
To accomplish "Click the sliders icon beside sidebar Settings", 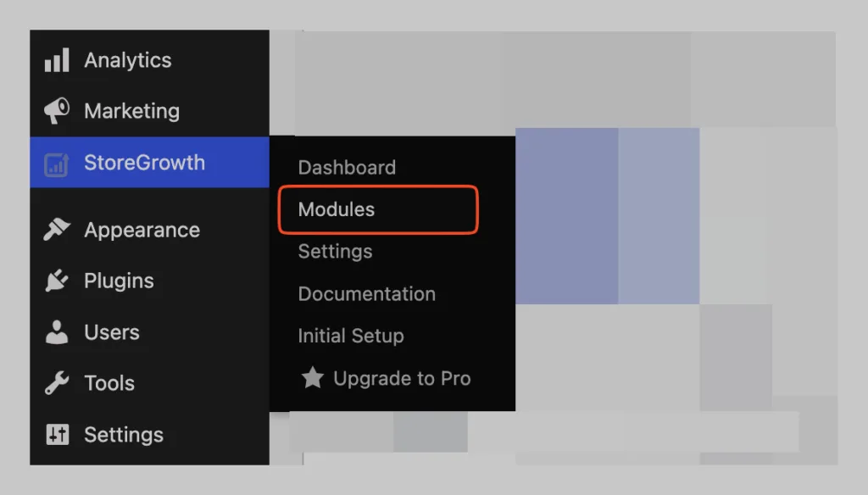I will click(57, 434).
